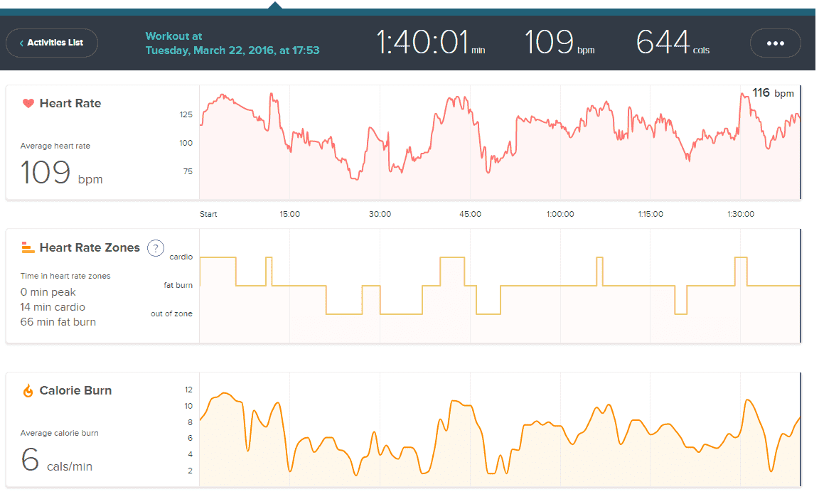Click the flame icon beside Calorie Burn
Screen dimensions: 819x504
pyautogui.click(x=28, y=390)
